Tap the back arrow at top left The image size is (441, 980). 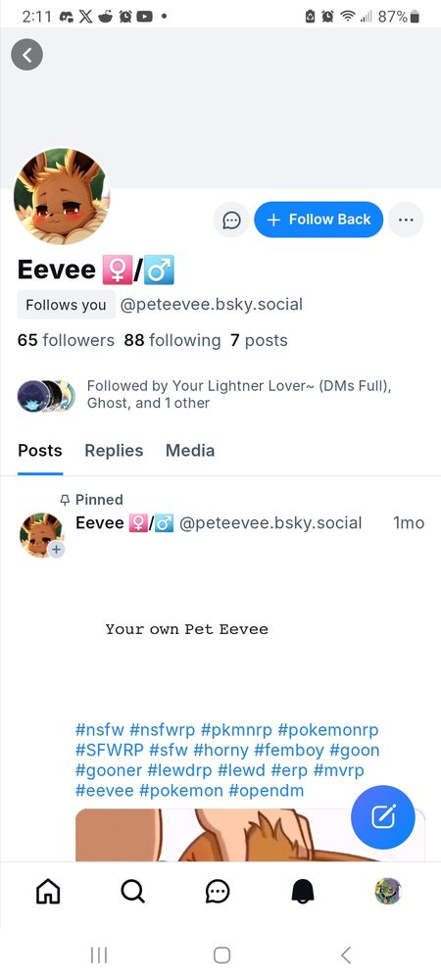coord(26,55)
